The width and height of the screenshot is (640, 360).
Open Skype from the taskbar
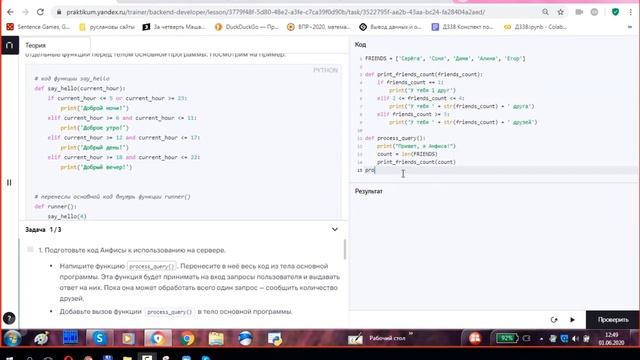click(100, 338)
